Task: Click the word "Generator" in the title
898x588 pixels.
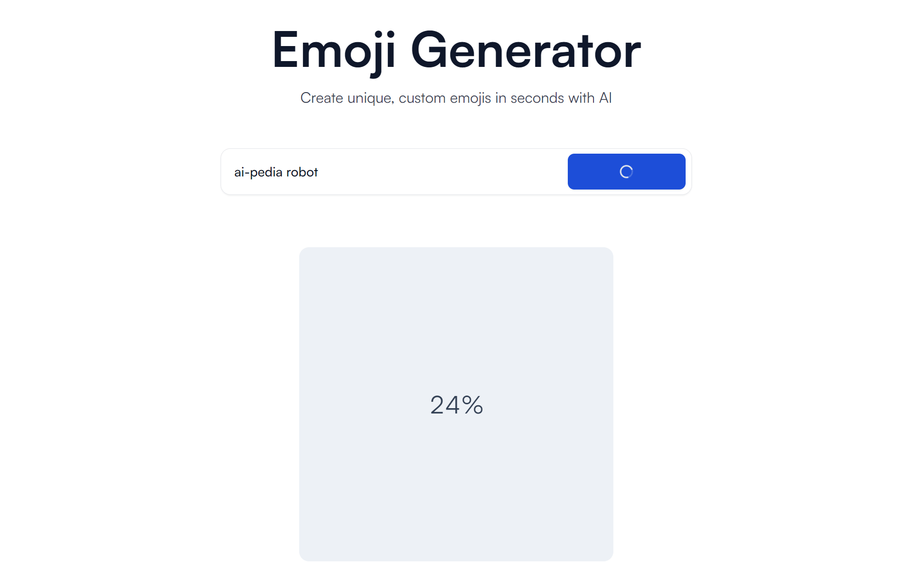Action: (x=526, y=50)
